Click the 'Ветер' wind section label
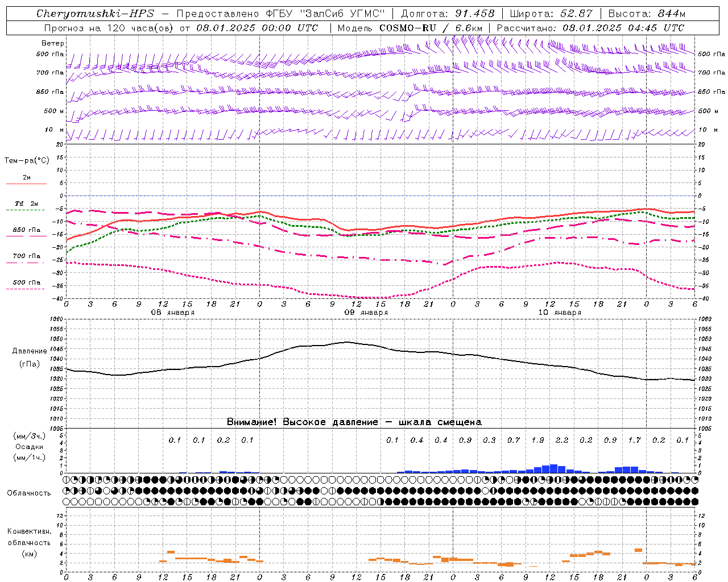Viewport: 728px width, 582px height. pos(52,43)
